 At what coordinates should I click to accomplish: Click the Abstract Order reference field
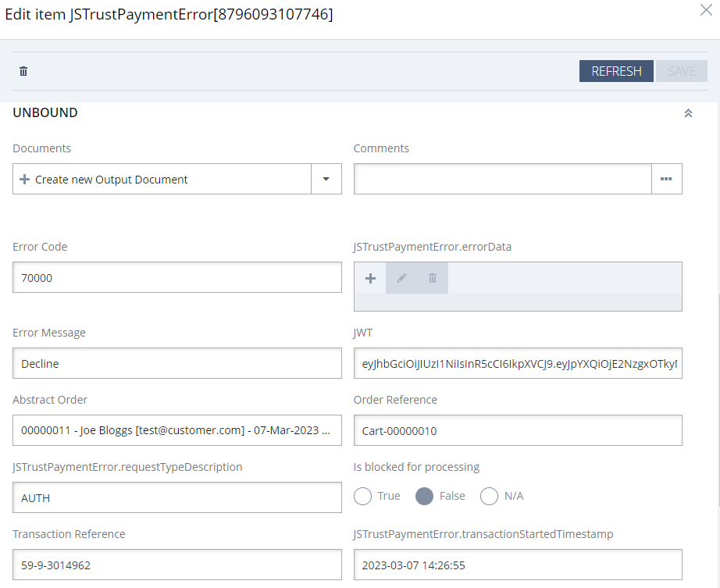tap(176, 430)
